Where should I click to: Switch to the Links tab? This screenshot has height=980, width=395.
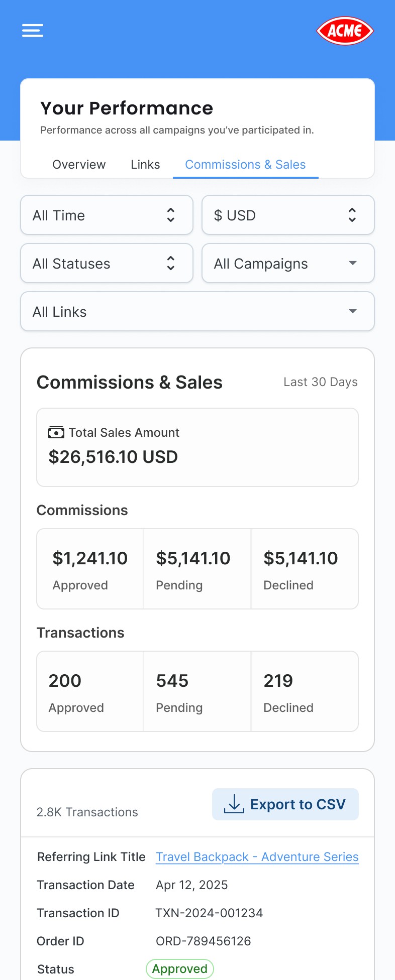tap(145, 165)
